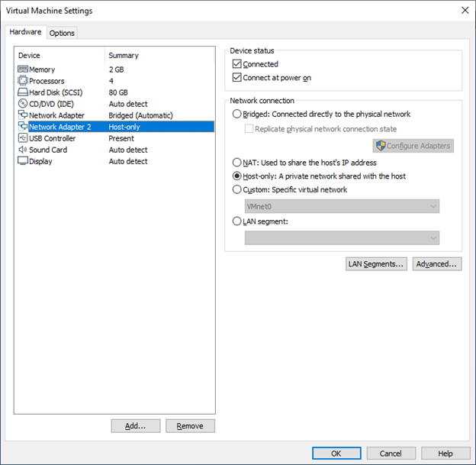The height and width of the screenshot is (465, 476).
Task: Select the Memory device icon
Action: pyautogui.click(x=23, y=69)
